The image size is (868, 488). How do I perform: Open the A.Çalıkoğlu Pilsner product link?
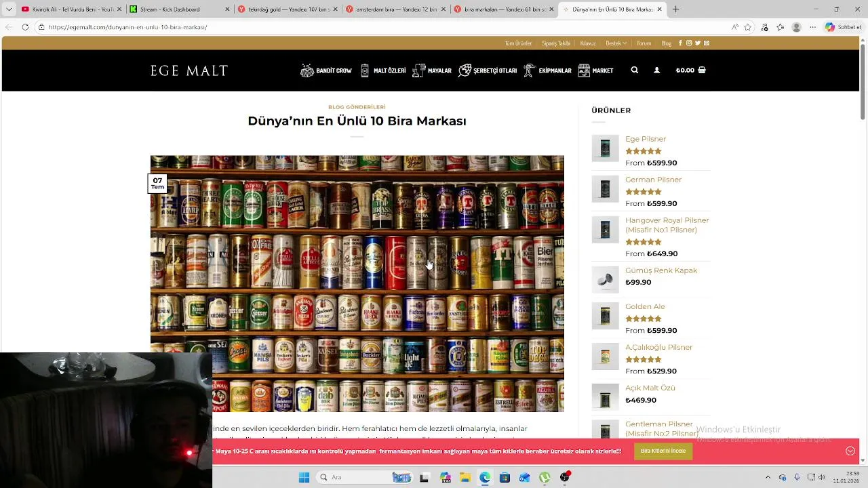click(x=659, y=347)
